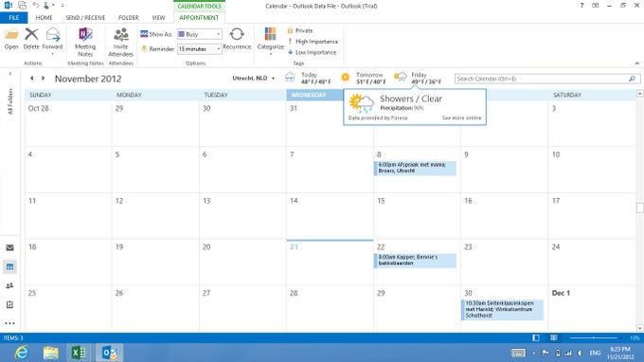This screenshot has height=362, width=644.
Task: Select the Kapper appointment on 22nd
Action: pos(415,261)
